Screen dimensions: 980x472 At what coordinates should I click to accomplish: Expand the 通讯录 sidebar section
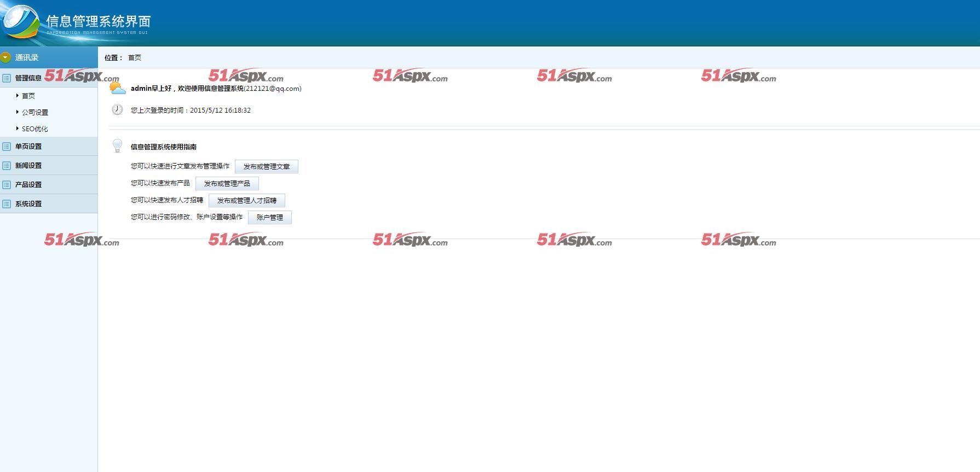[x=49, y=57]
